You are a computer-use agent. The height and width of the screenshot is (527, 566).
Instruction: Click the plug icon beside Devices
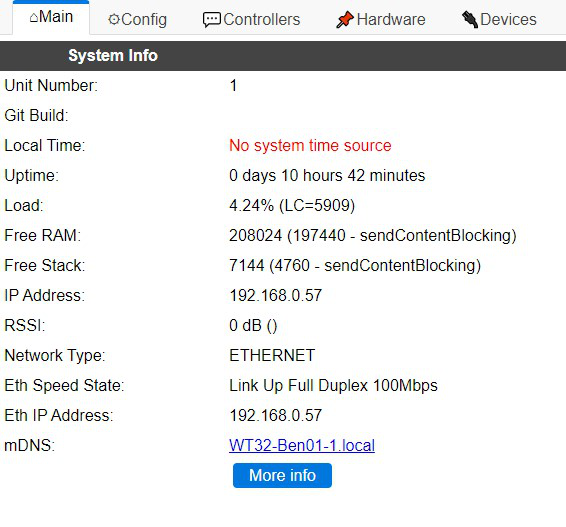click(x=470, y=19)
